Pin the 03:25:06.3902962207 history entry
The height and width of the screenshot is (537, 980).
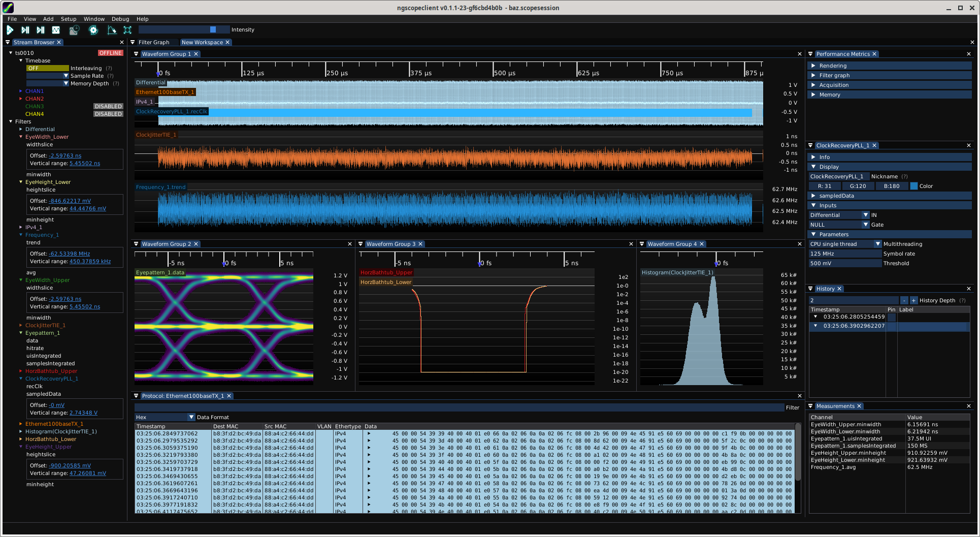[x=891, y=326]
